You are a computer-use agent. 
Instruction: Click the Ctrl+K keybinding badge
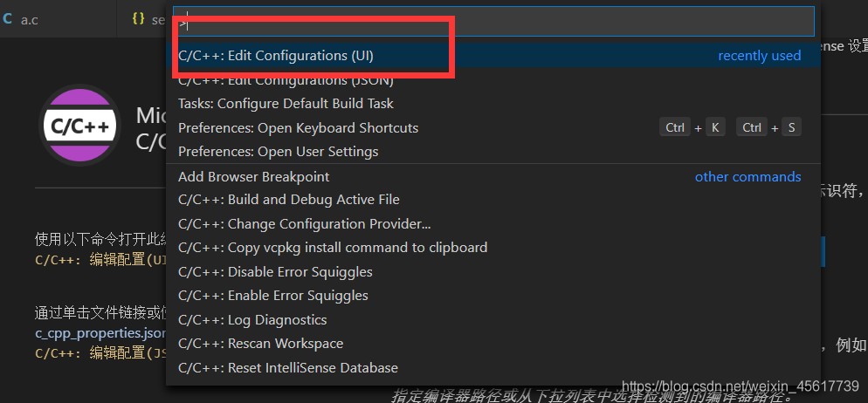[692, 127]
